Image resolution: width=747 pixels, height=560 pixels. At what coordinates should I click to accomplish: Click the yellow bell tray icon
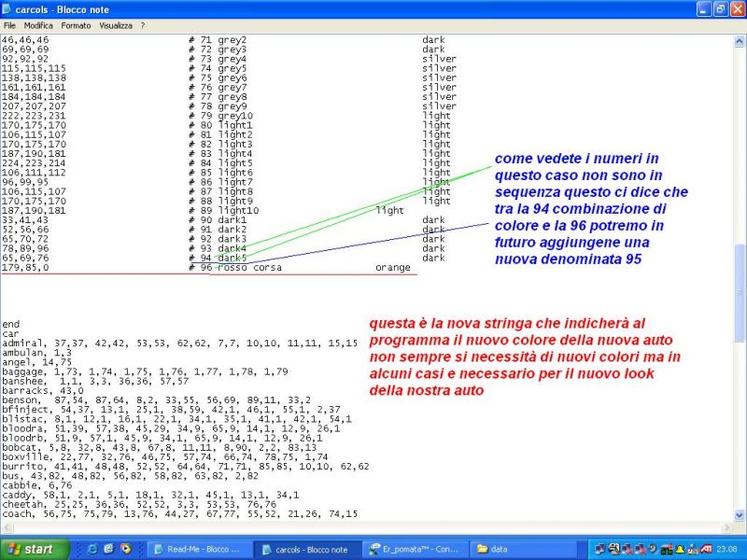pyautogui.click(x=681, y=549)
